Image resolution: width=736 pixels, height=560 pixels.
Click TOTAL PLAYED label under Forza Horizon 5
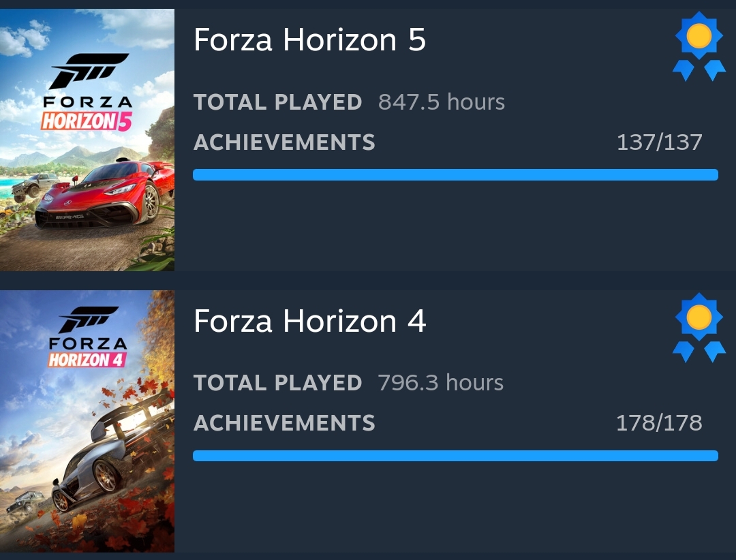pos(277,102)
